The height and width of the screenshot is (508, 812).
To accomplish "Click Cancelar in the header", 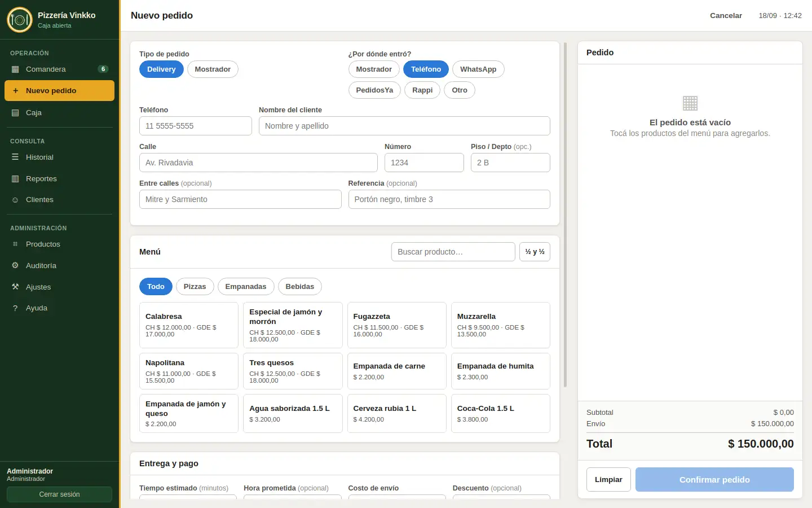I will click(726, 16).
